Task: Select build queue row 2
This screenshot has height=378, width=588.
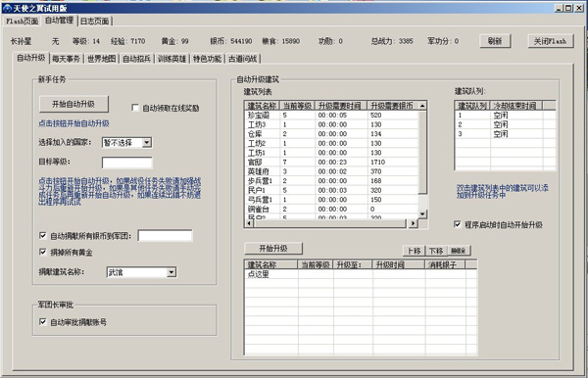Action: [505, 124]
